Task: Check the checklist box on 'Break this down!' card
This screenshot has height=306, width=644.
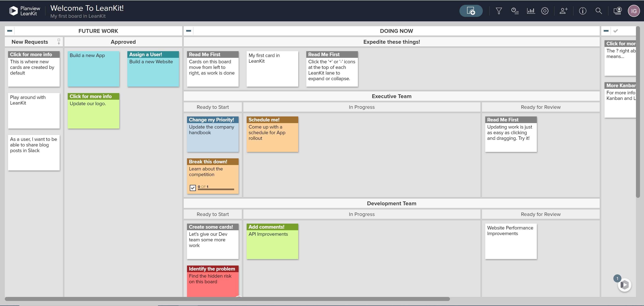Action: 192,188
